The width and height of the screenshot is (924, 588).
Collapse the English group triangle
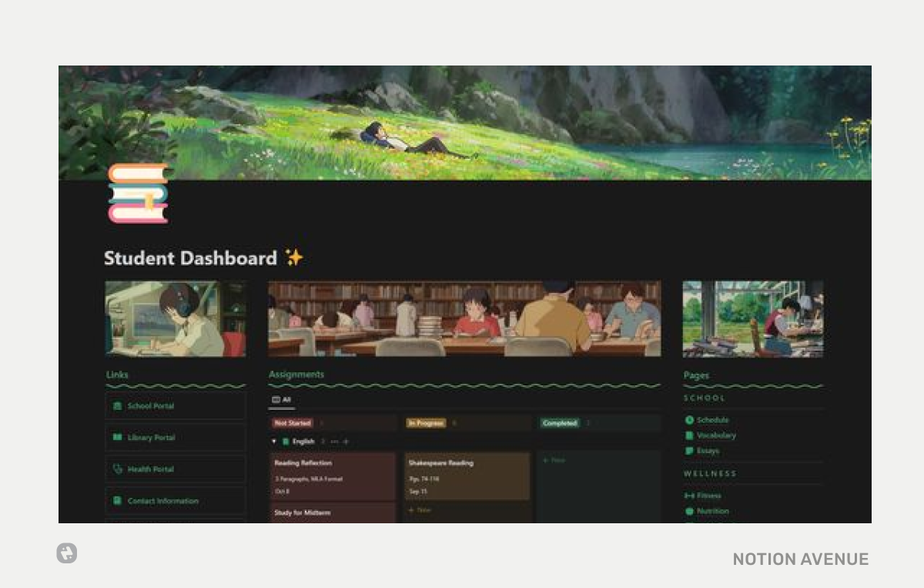(274, 442)
